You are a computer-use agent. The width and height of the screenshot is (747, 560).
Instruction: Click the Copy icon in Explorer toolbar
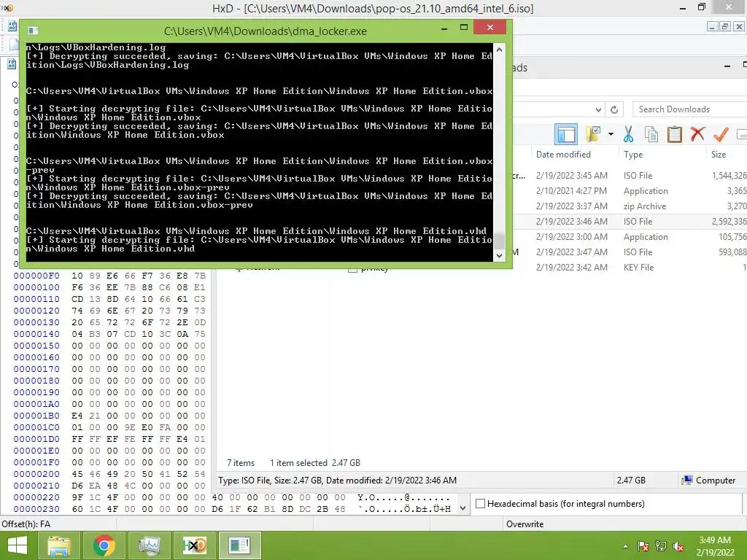pos(651,134)
